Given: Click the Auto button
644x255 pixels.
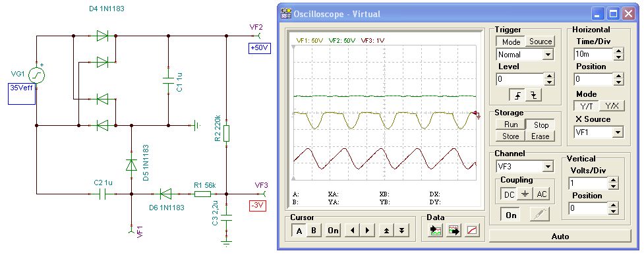Looking at the screenshot, I should pyautogui.click(x=560, y=236).
